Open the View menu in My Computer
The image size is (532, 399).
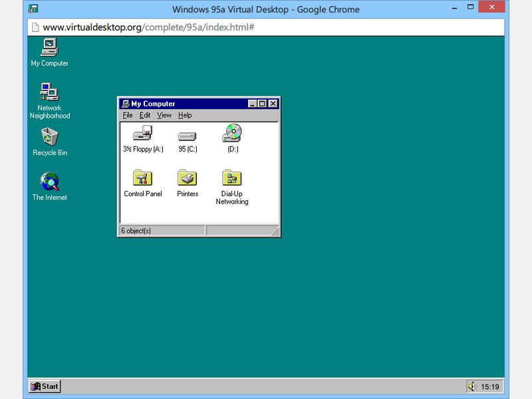tap(164, 115)
